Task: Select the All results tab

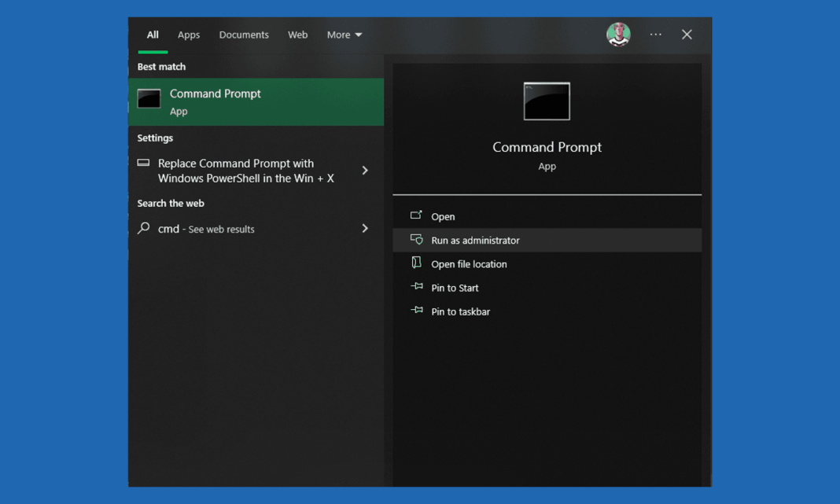Action: pos(153,35)
